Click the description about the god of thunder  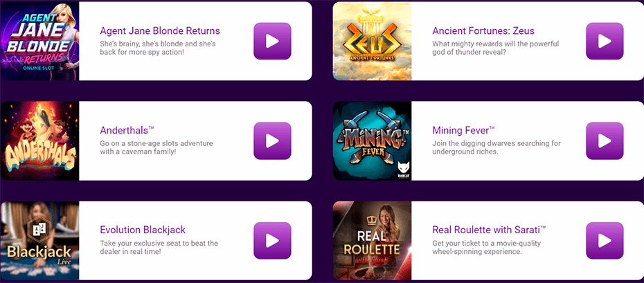pyautogui.click(x=495, y=48)
